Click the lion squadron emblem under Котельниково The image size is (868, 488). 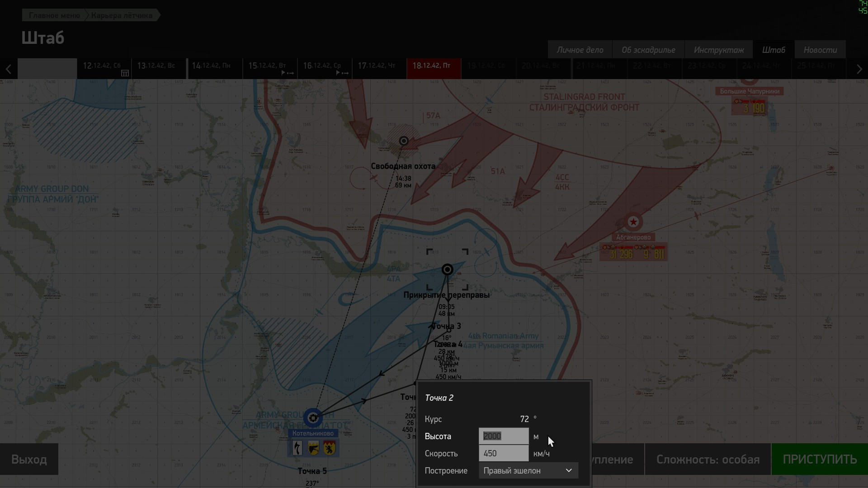pyautogui.click(x=330, y=448)
